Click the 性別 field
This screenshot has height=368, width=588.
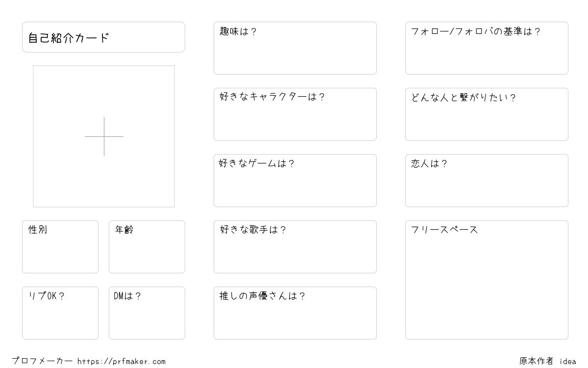tap(60, 247)
